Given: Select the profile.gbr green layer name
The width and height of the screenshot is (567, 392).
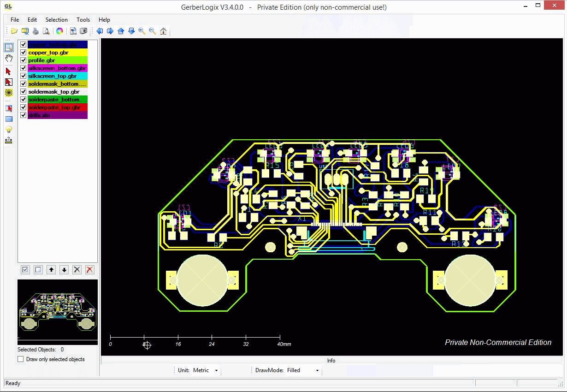Looking at the screenshot, I should 58,60.
